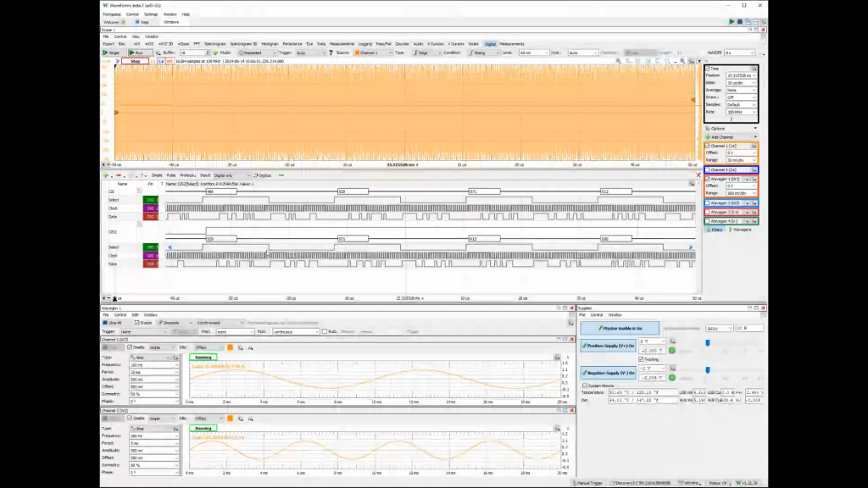Click orange color icon in Wavegen Channel 1 toolbar
868x488 pixels.
(230, 347)
